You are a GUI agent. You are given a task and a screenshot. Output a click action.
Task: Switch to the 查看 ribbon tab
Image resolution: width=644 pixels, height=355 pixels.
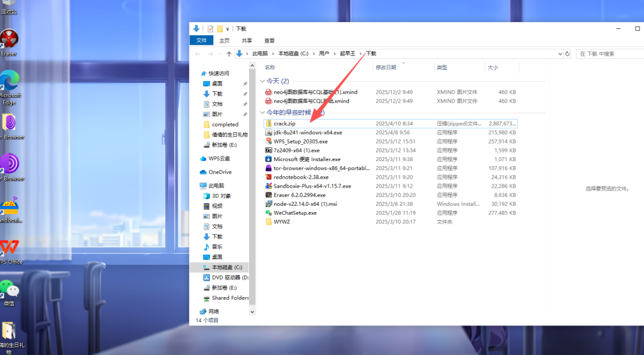coord(269,40)
